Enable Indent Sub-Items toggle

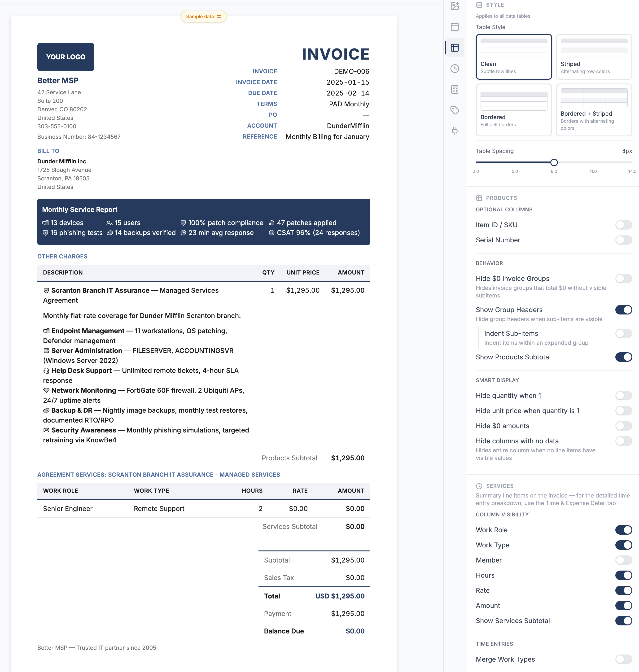(623, 333)
